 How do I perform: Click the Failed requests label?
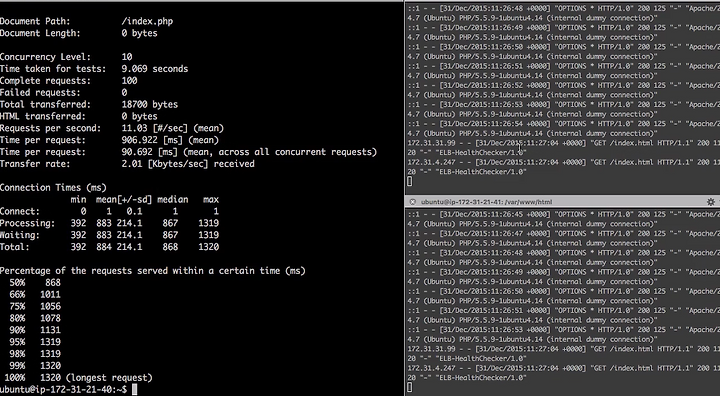[x=40, y=93]
